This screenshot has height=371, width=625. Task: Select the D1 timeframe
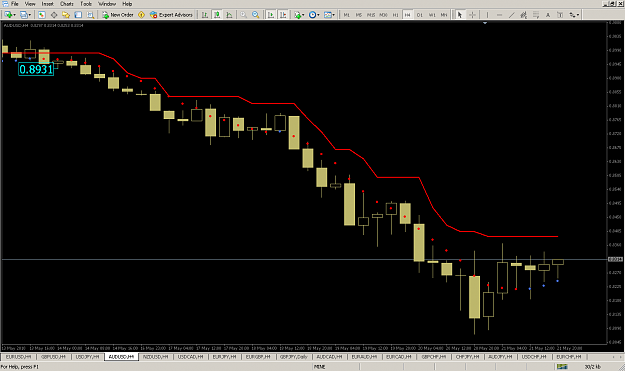coord(420,15)
